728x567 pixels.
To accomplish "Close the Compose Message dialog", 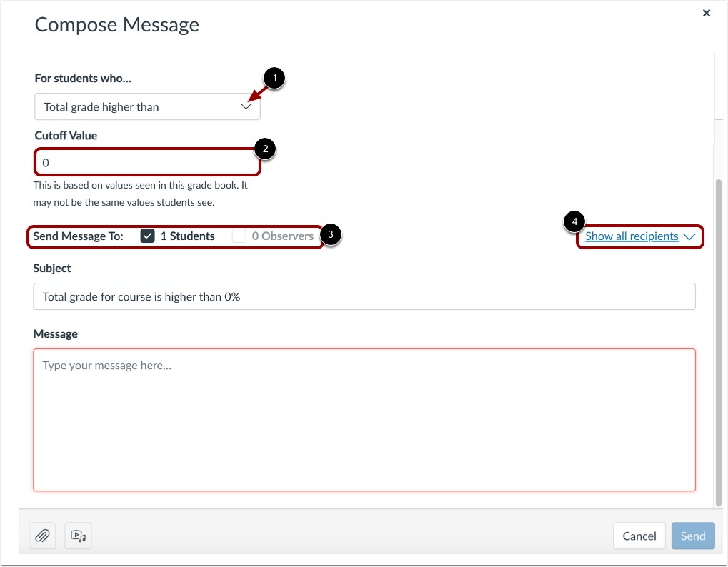I will [706, 13].
